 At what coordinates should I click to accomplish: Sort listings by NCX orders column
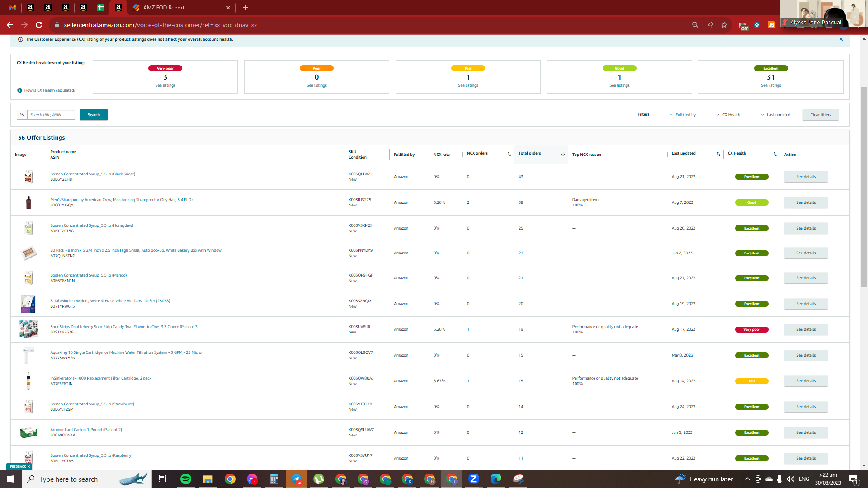click(x=509, y=154)
